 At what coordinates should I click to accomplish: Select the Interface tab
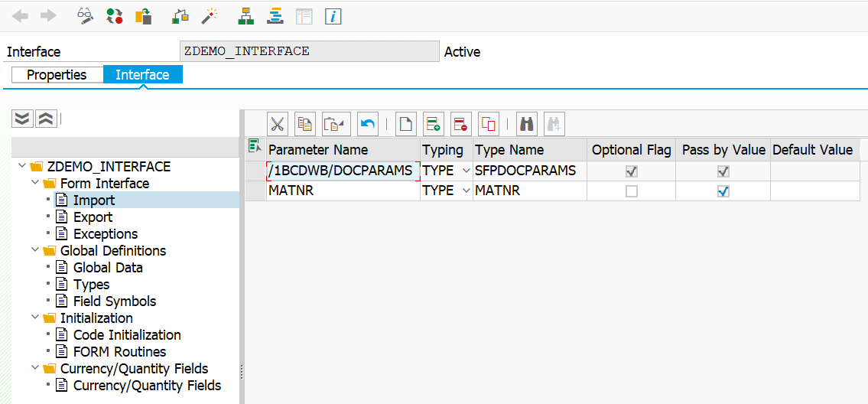pyautogui.click(x=143, y=75)
